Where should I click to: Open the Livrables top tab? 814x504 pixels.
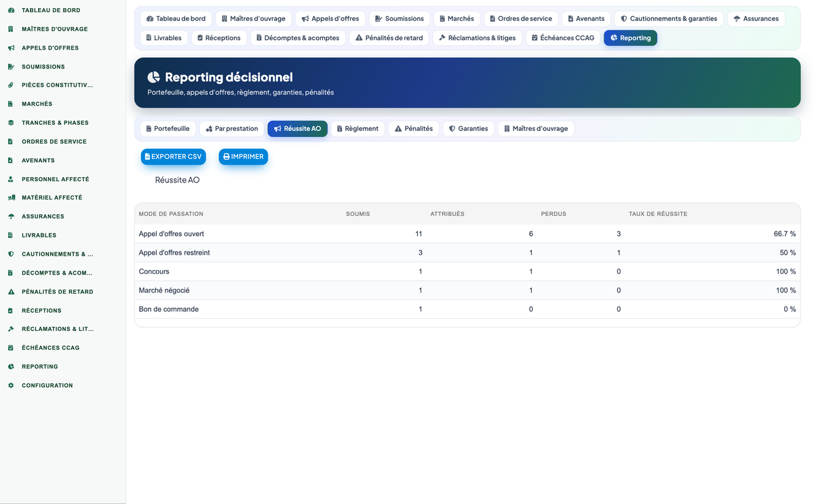[164, 38]
